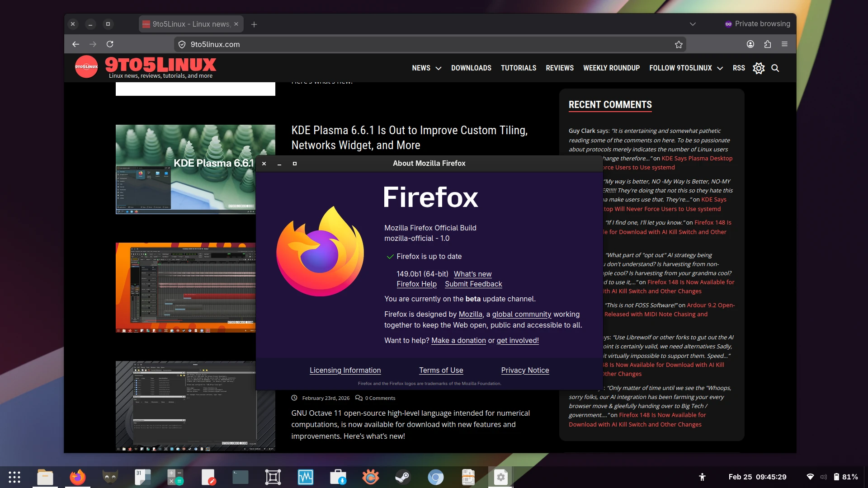The image size is (868, 488).
Task: Reload the current page
Action: [x=110, y=44]
